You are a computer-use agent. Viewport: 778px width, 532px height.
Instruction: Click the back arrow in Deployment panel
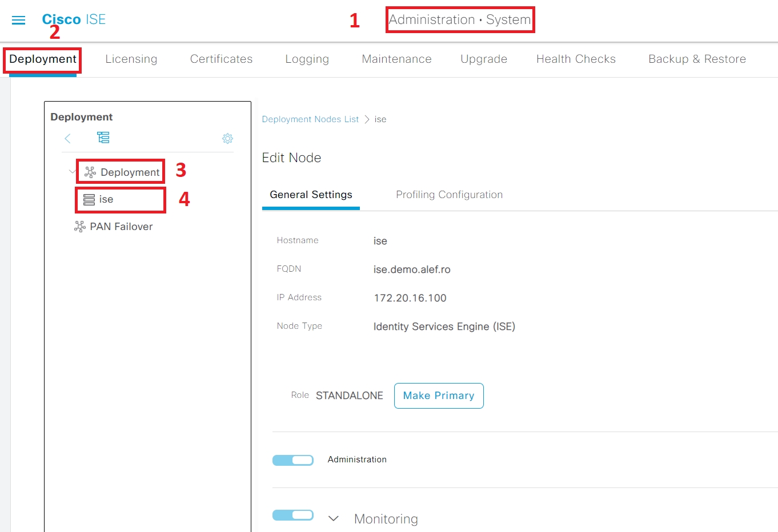[67, 138]
